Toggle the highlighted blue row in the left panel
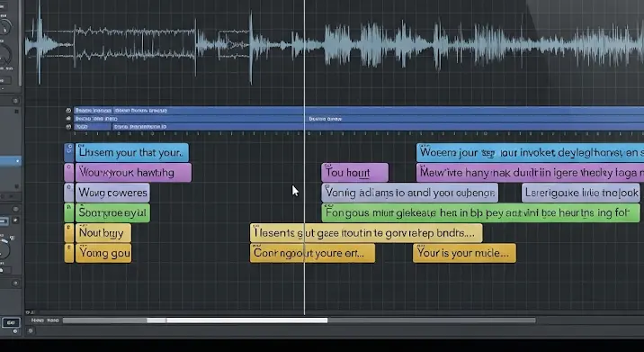The image size is (644, 352). (10, 161)
